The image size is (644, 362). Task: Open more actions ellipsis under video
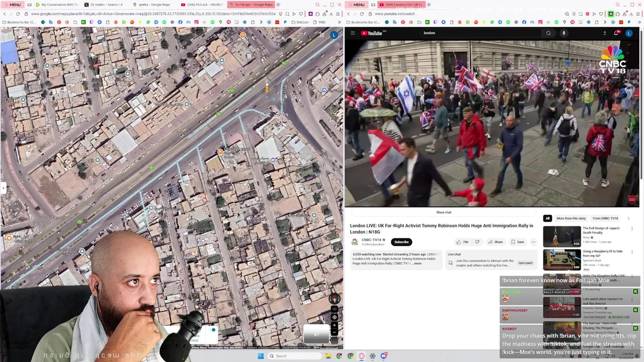coord(533,242)
